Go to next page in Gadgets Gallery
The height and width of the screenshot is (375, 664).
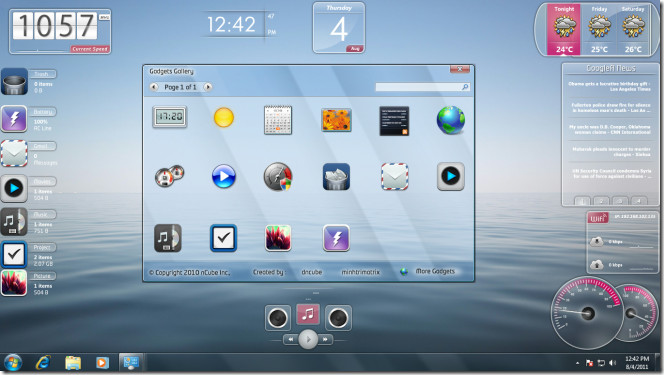pyautogui.click(x=208, y=87)
